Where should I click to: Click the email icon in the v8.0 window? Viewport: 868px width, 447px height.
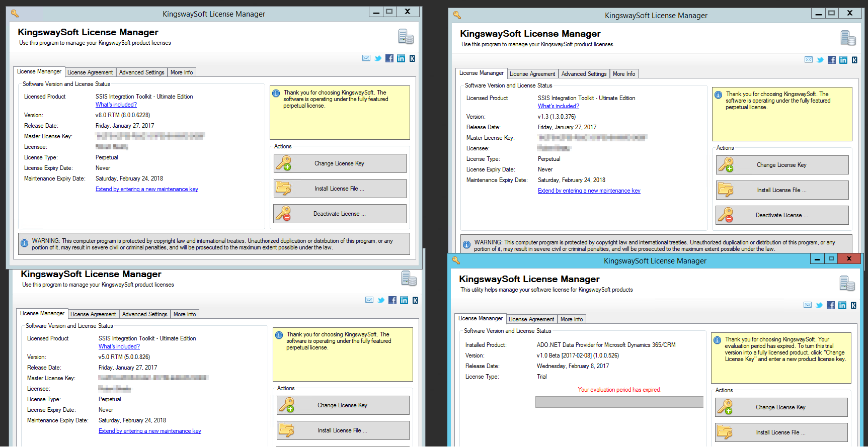coord(366,58)
